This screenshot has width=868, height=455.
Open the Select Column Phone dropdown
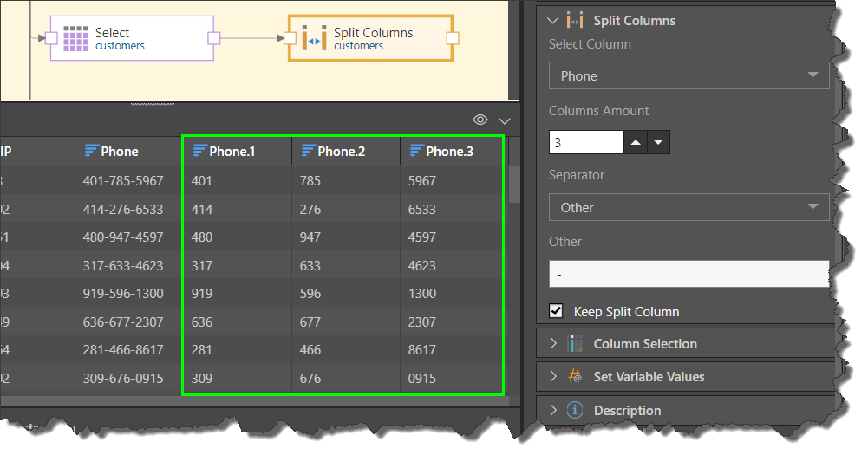(689, 76)
